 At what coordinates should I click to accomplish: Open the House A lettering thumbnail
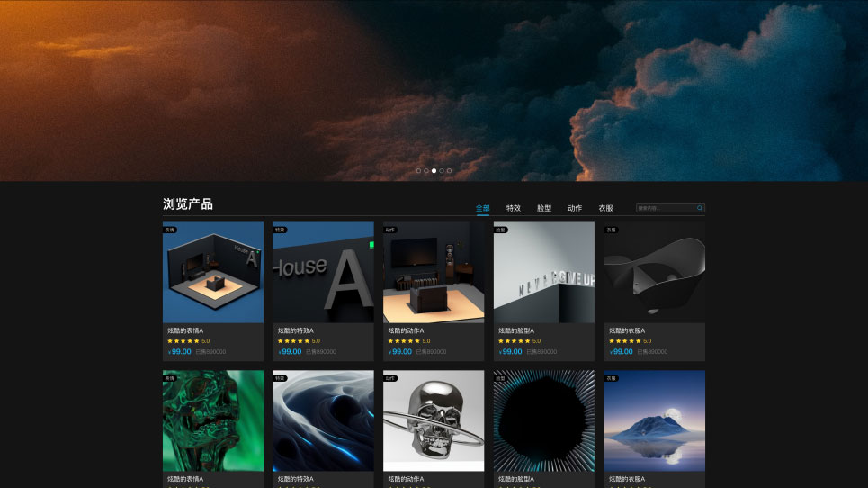click(323, 273)
